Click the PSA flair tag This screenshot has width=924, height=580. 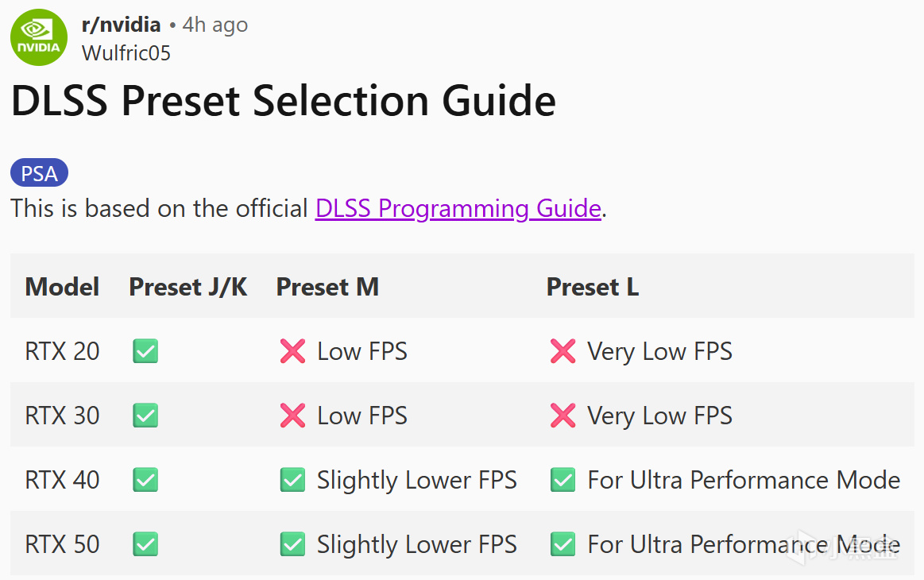click(39, 172)
